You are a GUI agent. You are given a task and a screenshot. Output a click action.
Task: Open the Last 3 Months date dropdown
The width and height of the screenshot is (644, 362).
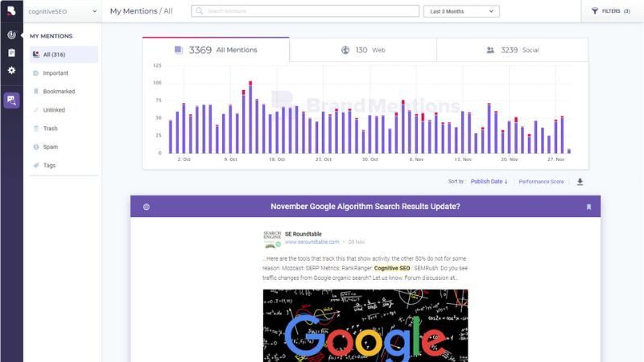[x=461, y=11]
